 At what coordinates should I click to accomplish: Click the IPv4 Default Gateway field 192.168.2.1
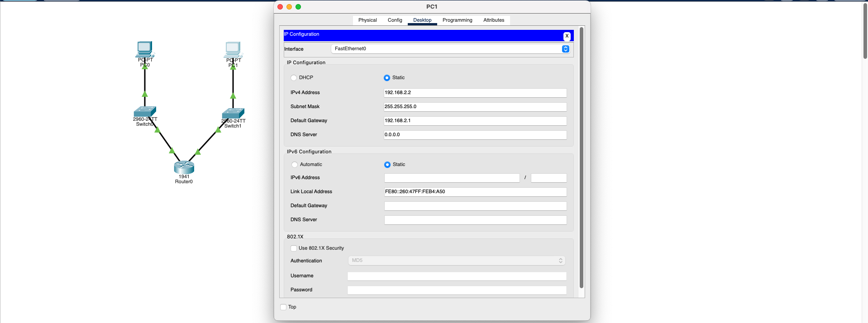475,121
